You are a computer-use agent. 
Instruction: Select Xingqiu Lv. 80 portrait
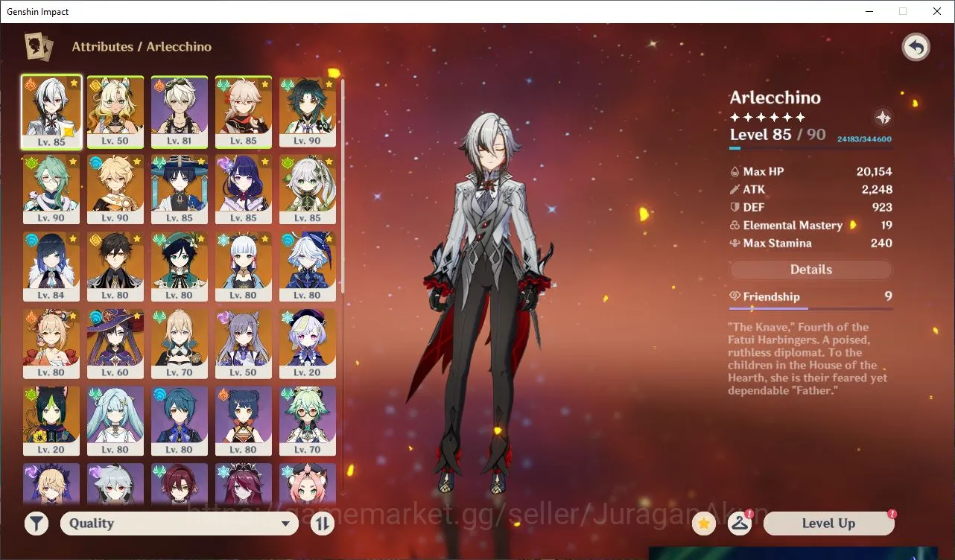click(180, 421)
